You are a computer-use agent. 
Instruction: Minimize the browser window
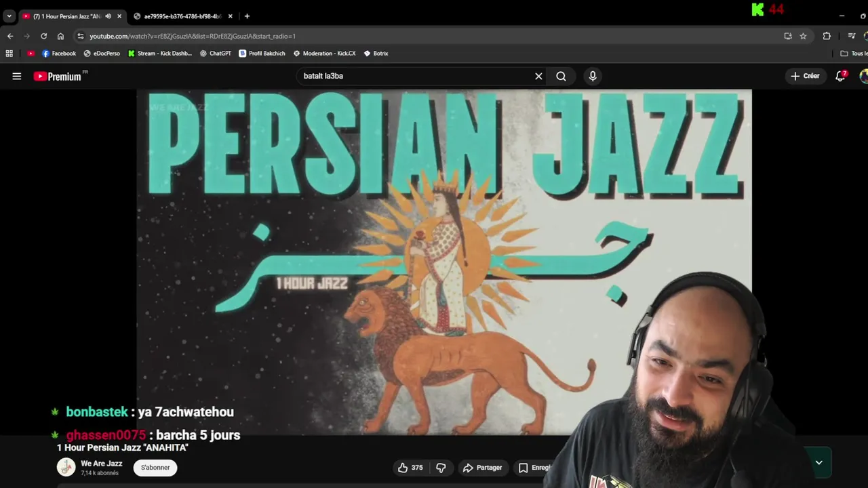pyautogui.click(x=842, y=16)
